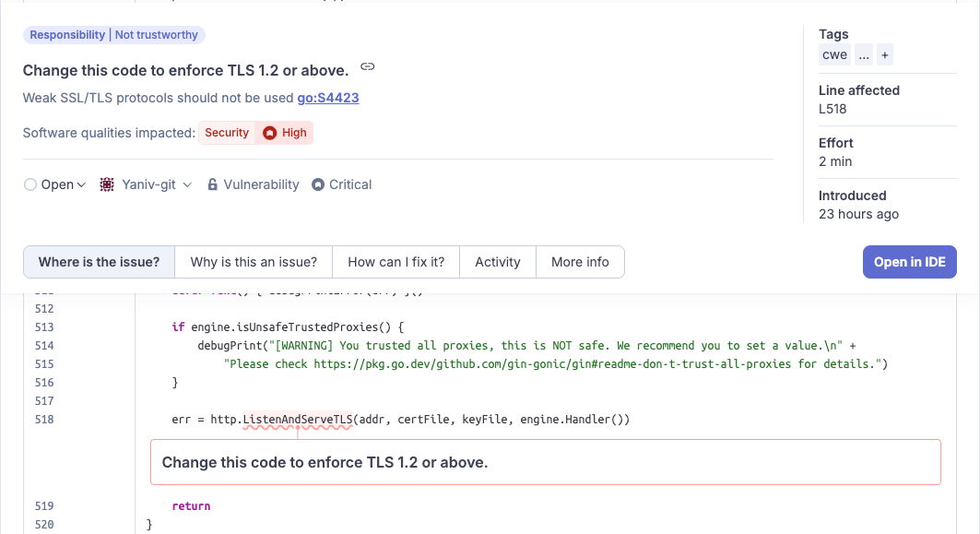Switch to the Why is this an issue? tab
Screen dimensions: 980x534
pos(253,262)
